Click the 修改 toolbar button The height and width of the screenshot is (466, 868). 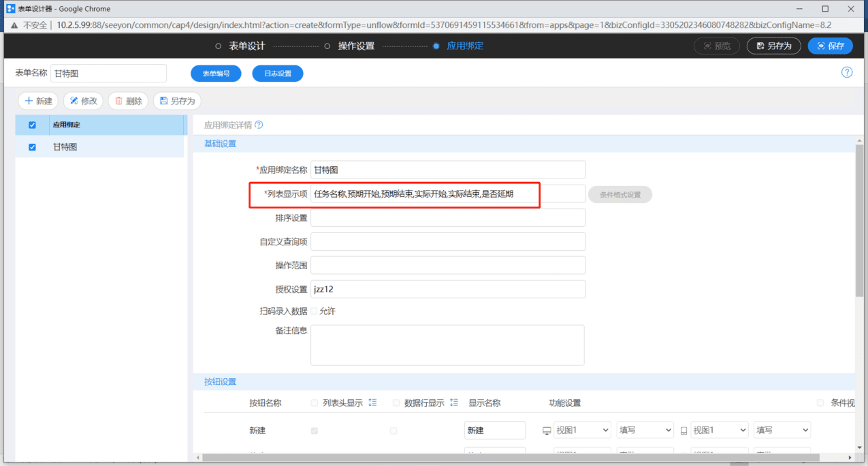83,101
